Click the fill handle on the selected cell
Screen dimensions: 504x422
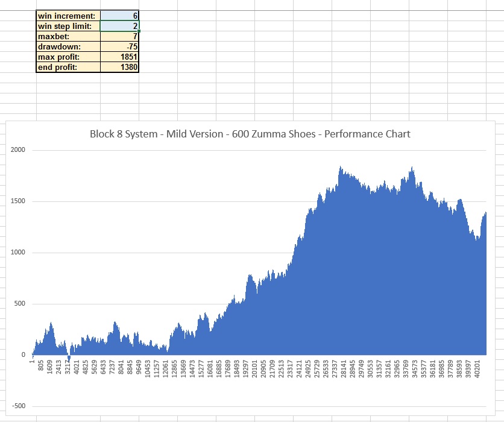click(x=139, y=31)
